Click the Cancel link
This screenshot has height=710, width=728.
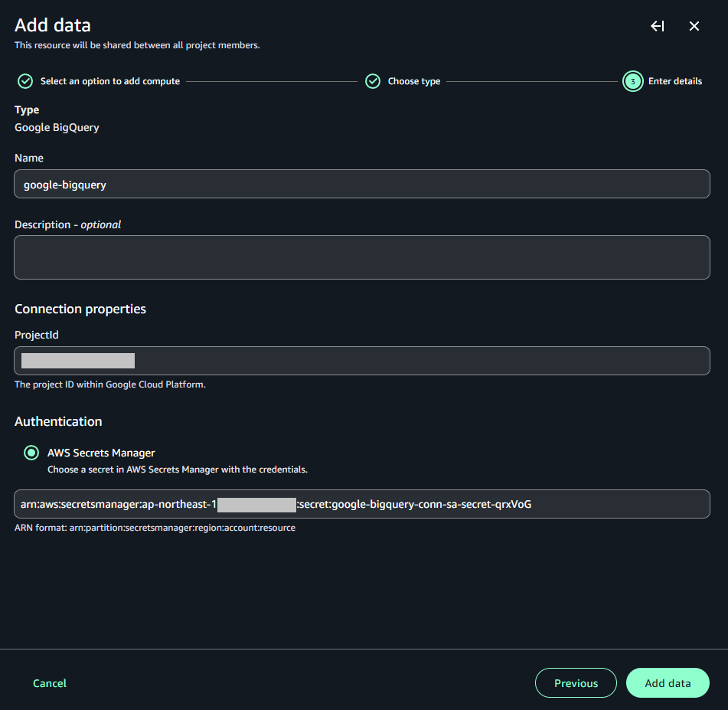pos(50,683)
